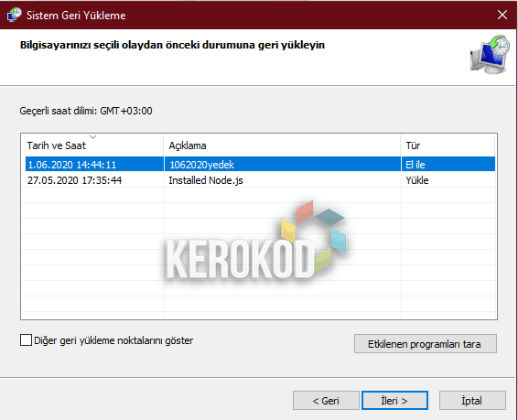The height and width of the screenshot is (420, 518).
Task: Go back with the Geri button
Action: 326,401
